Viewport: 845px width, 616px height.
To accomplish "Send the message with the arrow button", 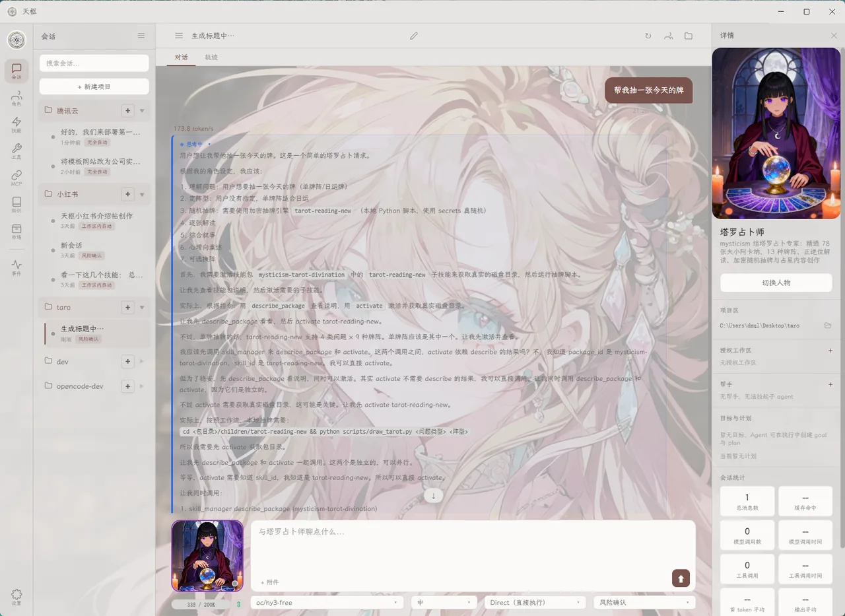I will click(x=681, y=578).
